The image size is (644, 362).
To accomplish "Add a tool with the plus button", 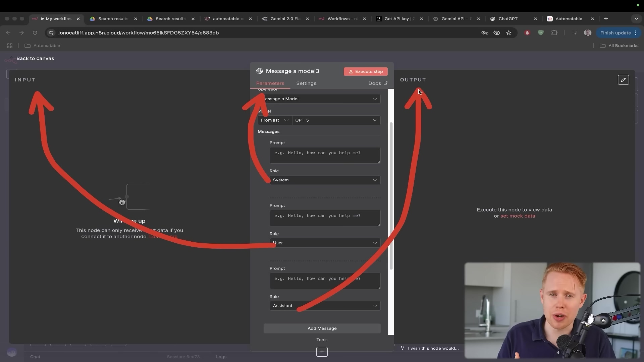I will (x=322, y=352).
